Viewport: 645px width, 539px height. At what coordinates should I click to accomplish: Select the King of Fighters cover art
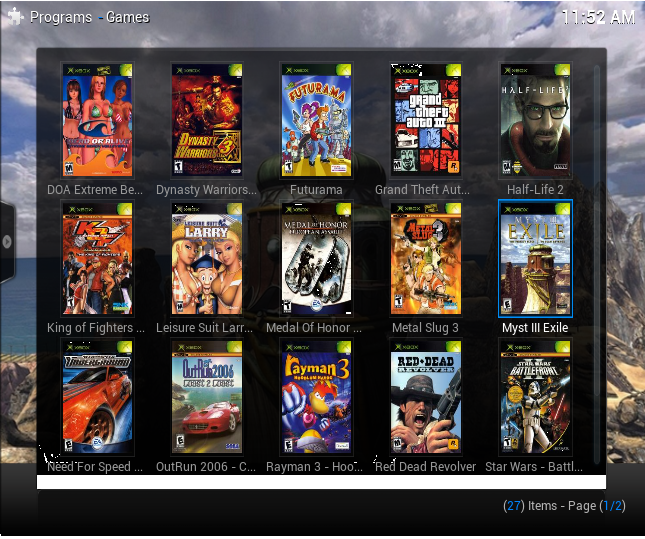point(97,259)
